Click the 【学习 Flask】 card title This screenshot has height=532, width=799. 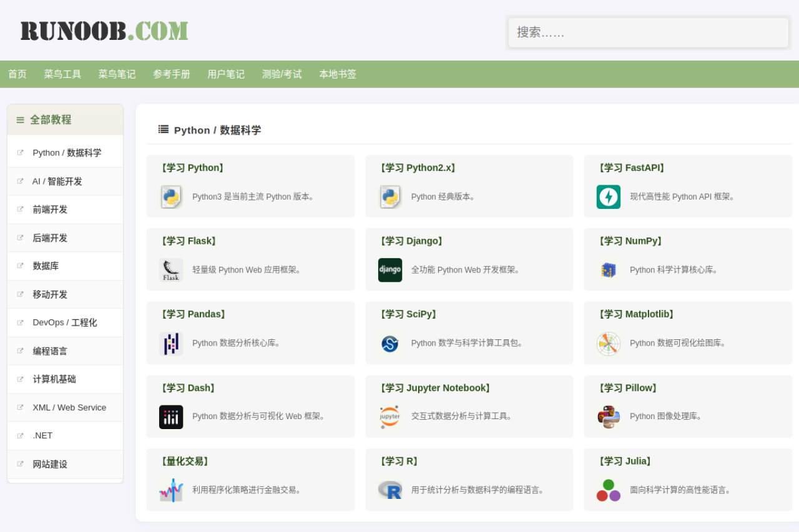point(189,241)
